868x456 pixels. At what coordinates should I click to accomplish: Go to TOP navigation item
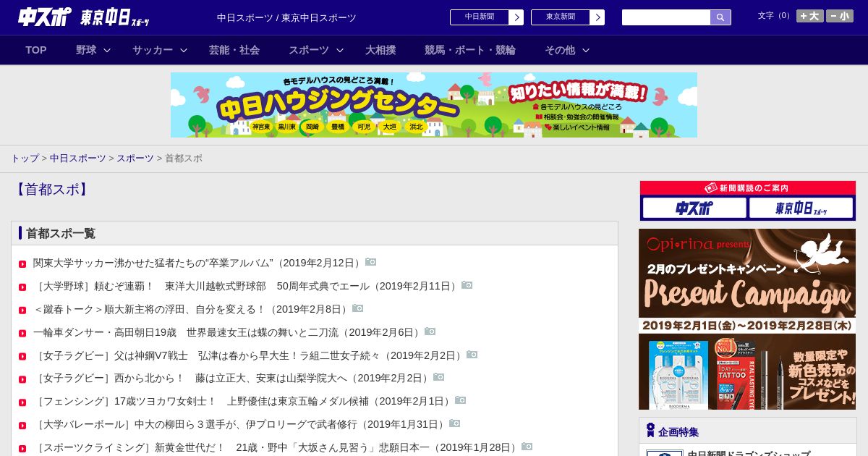click(36, 50)
